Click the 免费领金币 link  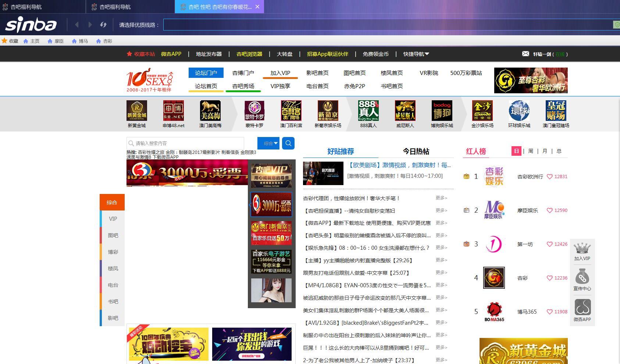(375, 54)
